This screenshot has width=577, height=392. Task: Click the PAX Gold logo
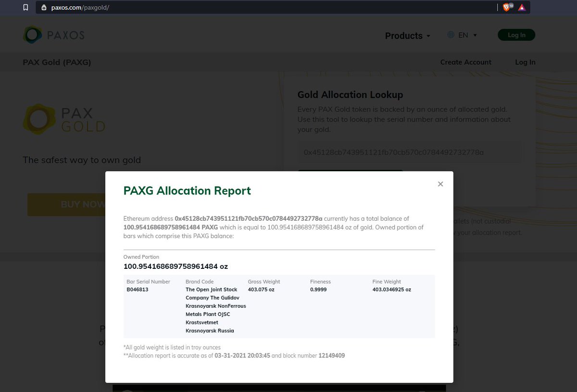click(64, 119)
